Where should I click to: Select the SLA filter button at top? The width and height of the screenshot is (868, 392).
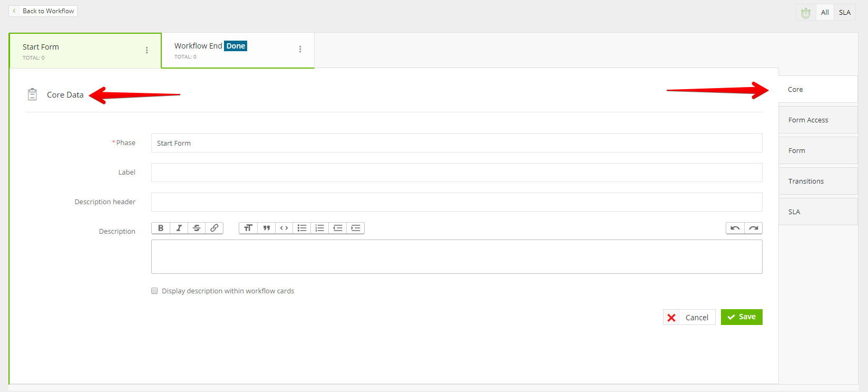tap(845, 13)
